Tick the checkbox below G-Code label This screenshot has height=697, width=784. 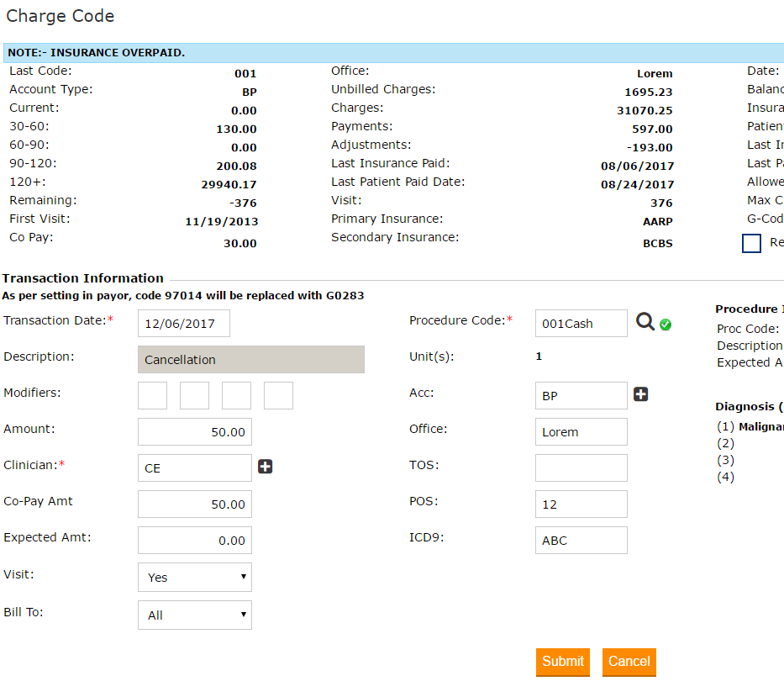click(751, 243)
